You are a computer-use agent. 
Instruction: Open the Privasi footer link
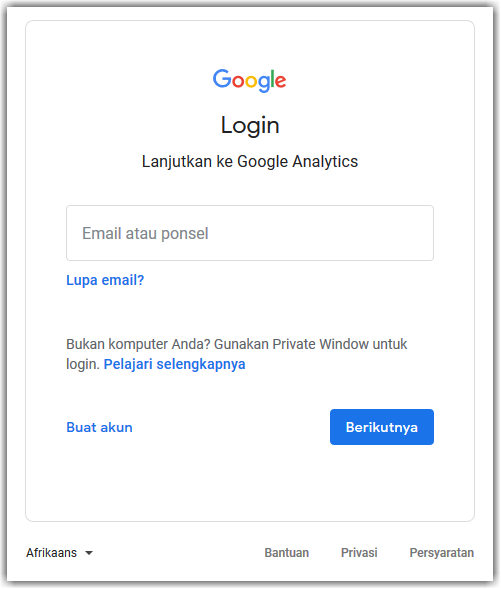tap(359, 553)
